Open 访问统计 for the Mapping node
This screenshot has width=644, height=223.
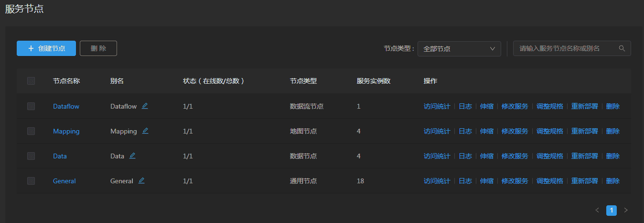click(x=437, y=131)
